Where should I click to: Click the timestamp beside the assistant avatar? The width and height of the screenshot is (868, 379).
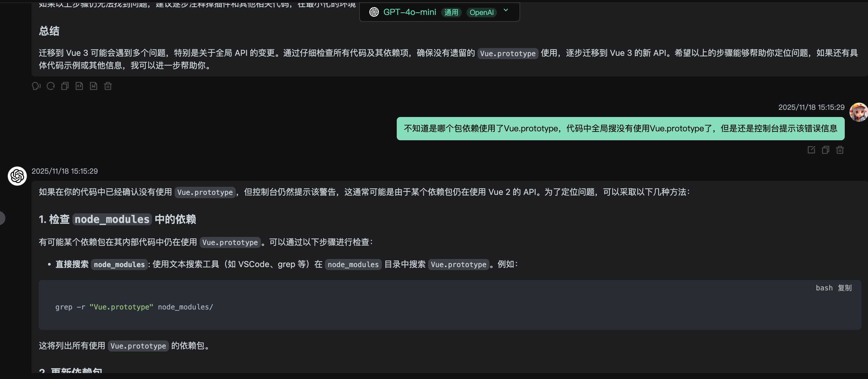(65, 171)
